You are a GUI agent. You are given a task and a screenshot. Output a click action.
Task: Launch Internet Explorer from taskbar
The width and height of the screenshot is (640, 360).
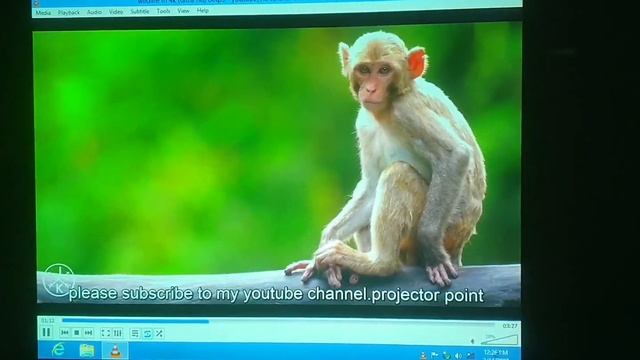click(58, 350)
